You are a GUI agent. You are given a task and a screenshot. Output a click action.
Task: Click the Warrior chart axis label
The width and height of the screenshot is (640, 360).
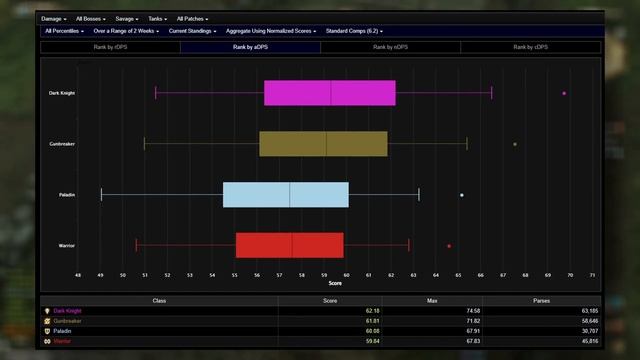(x=67, y=246)
